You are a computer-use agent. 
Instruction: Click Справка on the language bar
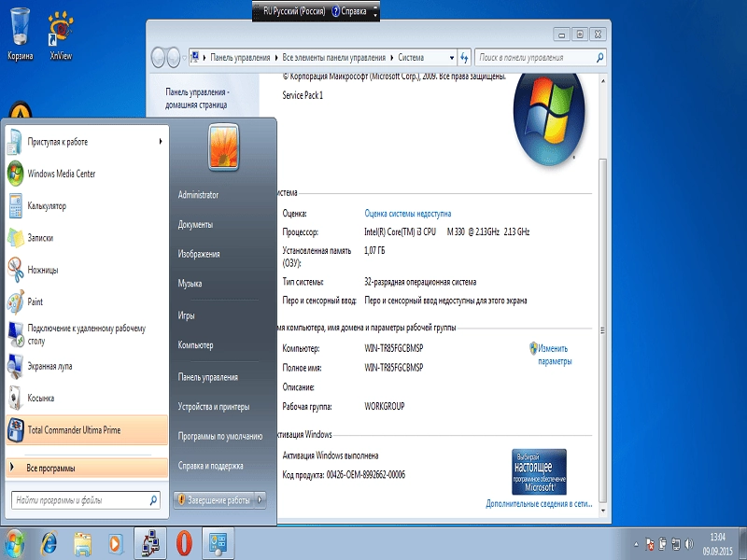pyautogui.click(x=348, y=10)
